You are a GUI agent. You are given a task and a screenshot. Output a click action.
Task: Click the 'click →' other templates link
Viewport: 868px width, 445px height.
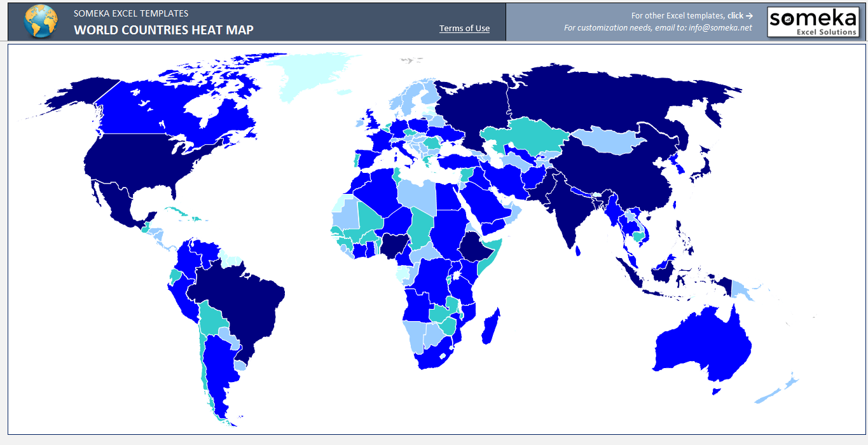(x=740, y=15)
